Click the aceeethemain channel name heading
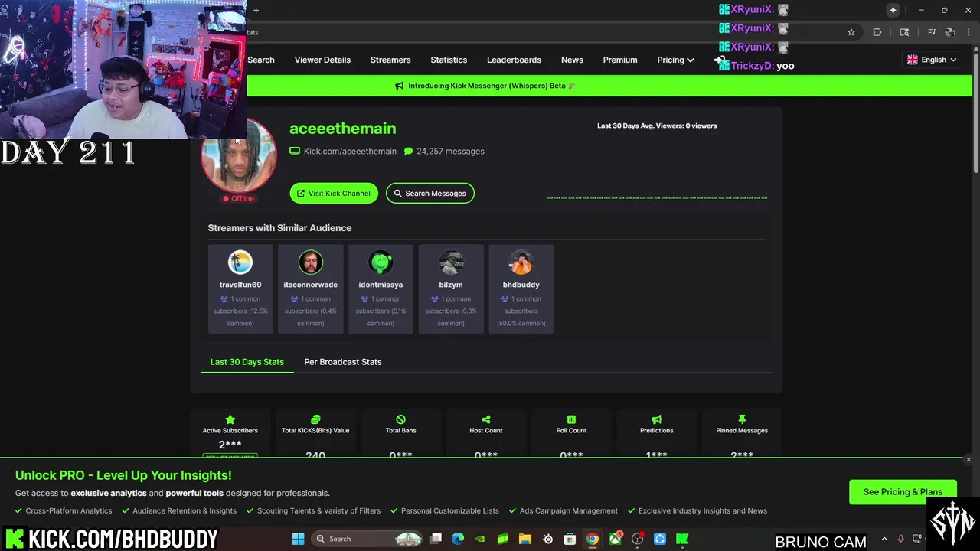The height and width of the screenshot is (551, 980). click(x=342, y=129)
